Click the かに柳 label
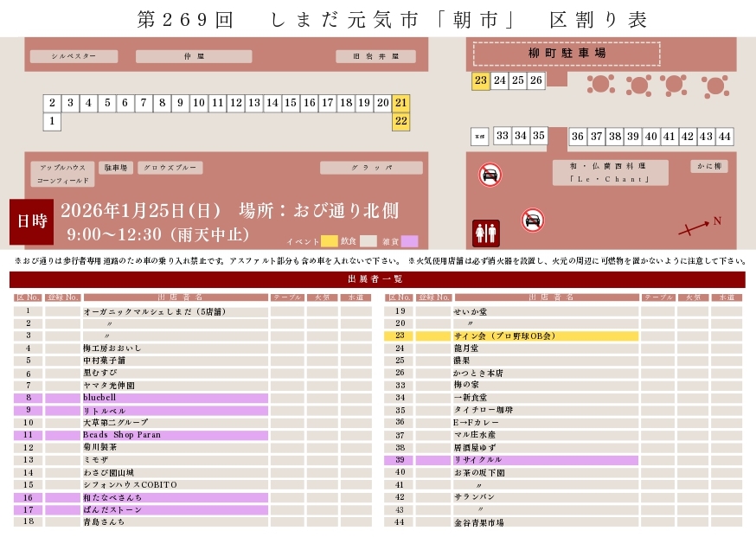756x537 pixels. [708, 166]
